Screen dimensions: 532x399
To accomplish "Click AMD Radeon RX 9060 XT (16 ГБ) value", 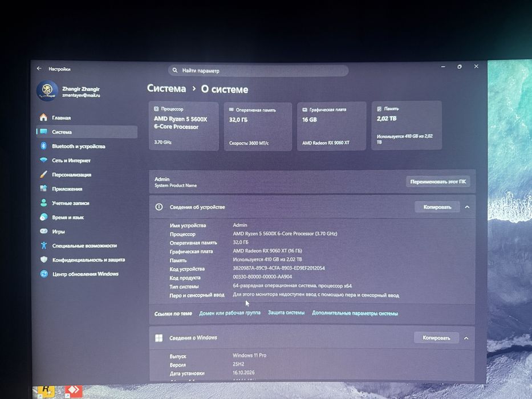I will [267, 251].
